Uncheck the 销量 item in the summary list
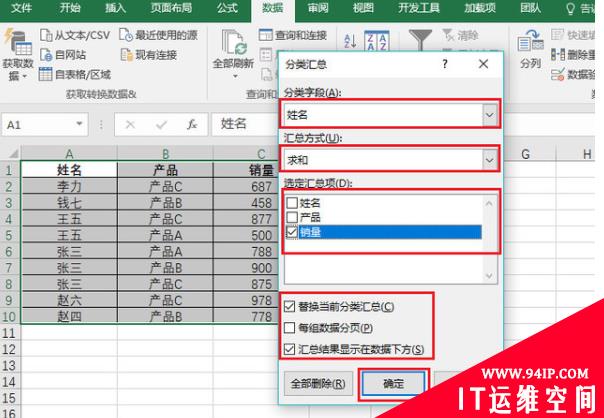The width and height of the screenshot is (604, 418). click(x=292, y=232)
